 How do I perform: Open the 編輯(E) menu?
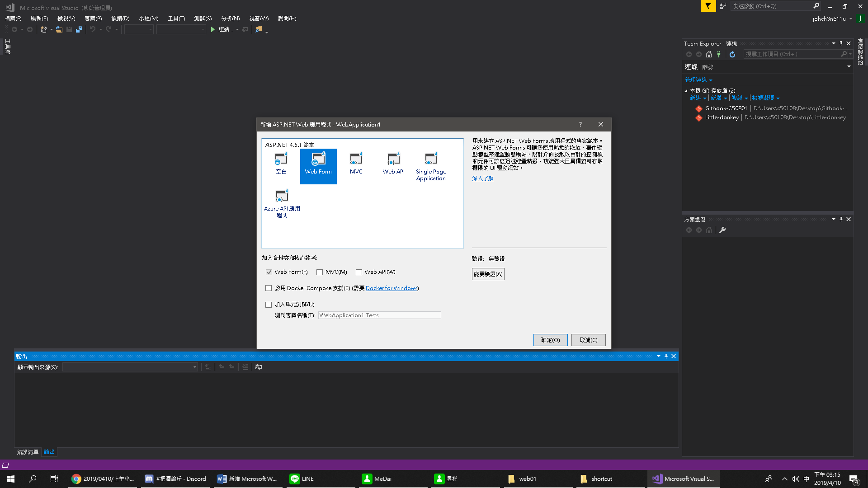coord(39,19)
